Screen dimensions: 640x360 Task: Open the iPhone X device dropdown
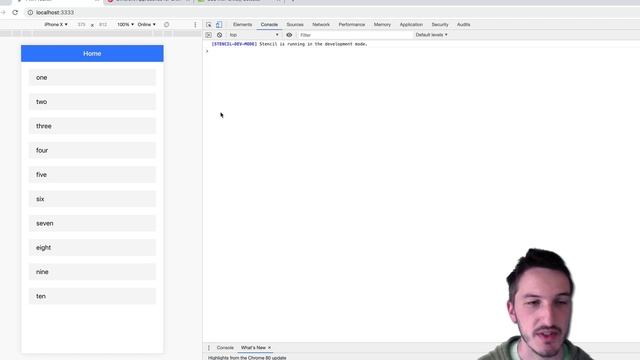tap(56, 24)
